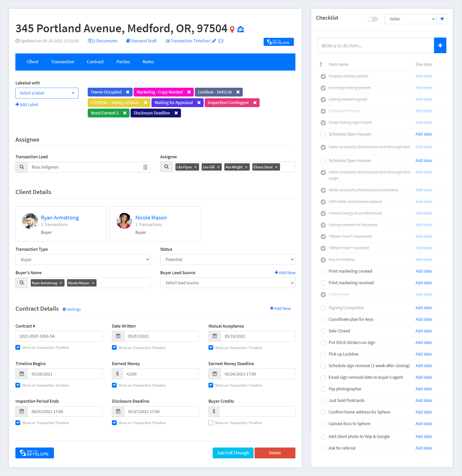Click the pink Inspection Contingent label tag
Viewport: 462px width, 476px height.
point(228,103)
